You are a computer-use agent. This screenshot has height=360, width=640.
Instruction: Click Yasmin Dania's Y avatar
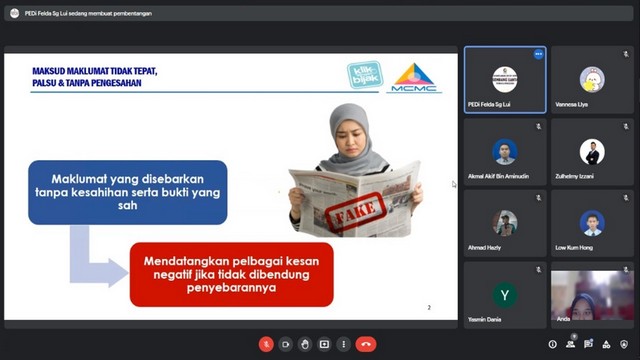505,295
